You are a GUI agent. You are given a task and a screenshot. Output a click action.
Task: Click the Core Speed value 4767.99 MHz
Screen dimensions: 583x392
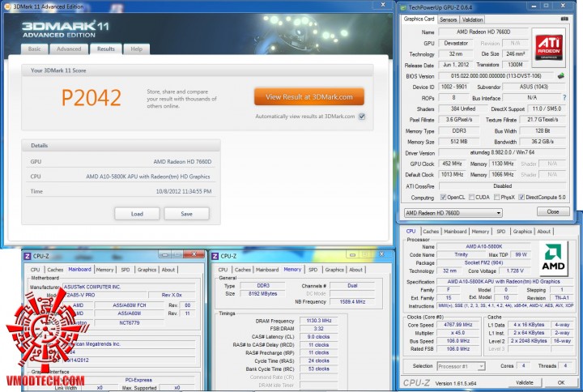[x=457, y=325]
